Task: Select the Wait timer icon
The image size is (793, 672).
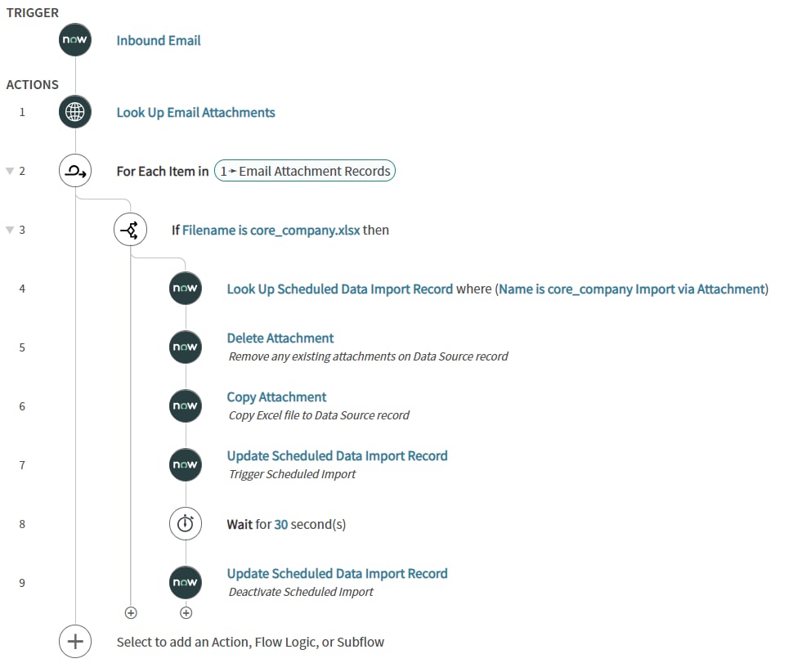Action: click(x=185, y=523)
